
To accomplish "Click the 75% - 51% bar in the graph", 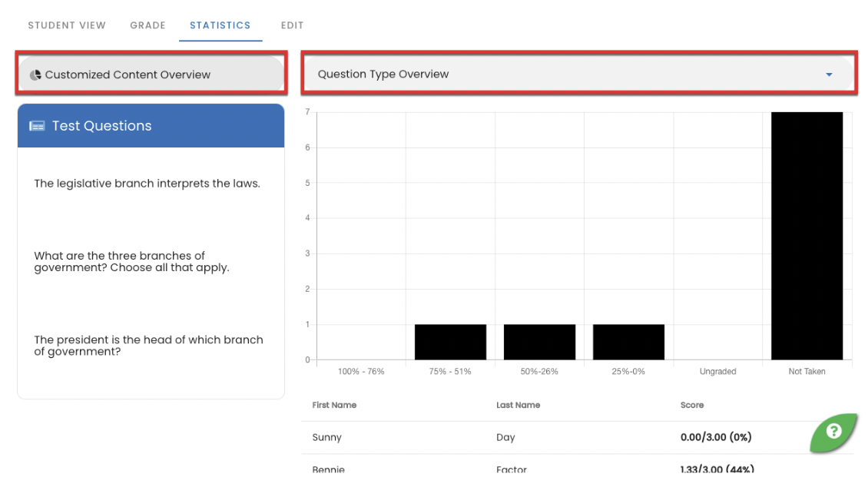I will pyautogui.click(x=450, y=341).
